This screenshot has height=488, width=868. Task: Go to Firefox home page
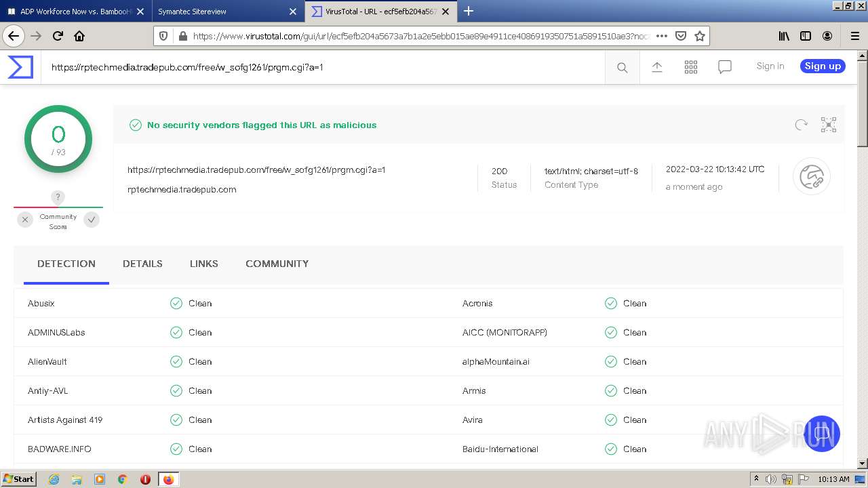tap(79, 36)
